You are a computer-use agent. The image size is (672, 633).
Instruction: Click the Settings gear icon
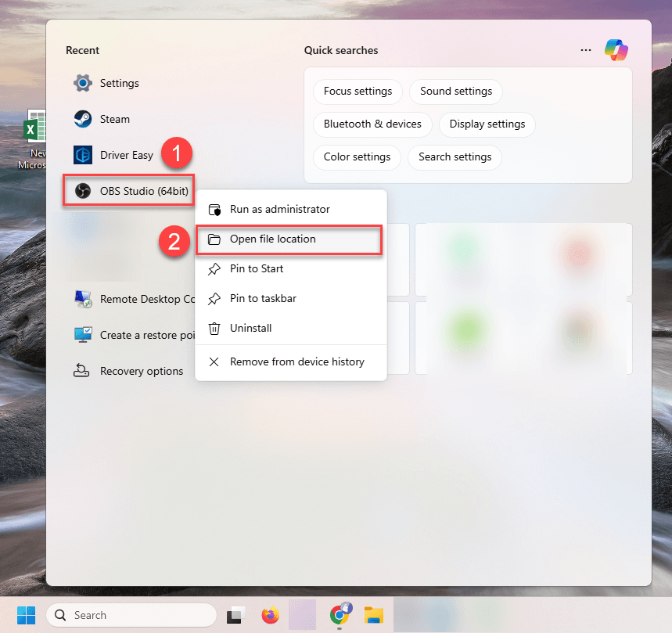(x=83, y=83)
